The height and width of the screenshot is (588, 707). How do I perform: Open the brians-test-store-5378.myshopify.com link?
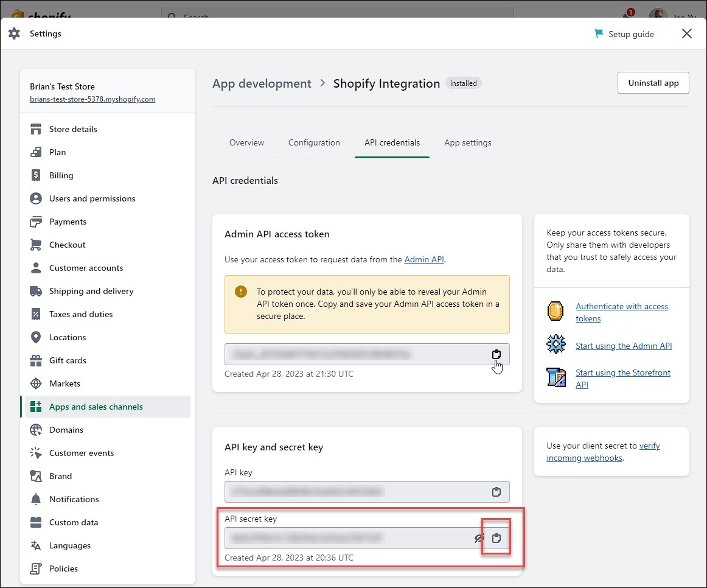pyautogui.click(x=92, y=99)
